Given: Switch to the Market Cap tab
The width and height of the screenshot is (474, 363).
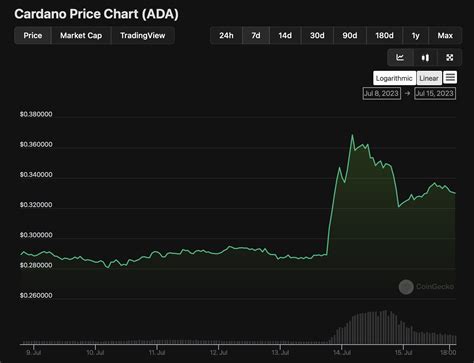Looking at the screenshot, I should 81,35.
